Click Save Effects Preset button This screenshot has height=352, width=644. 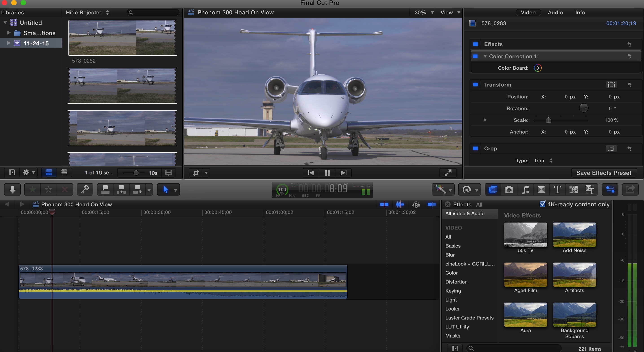[604, 173]
